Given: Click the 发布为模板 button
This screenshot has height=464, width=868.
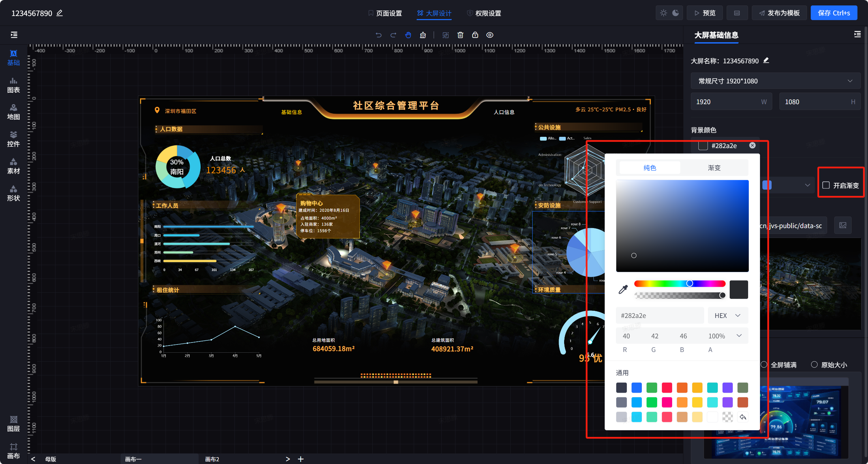Looking at the screenshot, I should click(779, 13).
